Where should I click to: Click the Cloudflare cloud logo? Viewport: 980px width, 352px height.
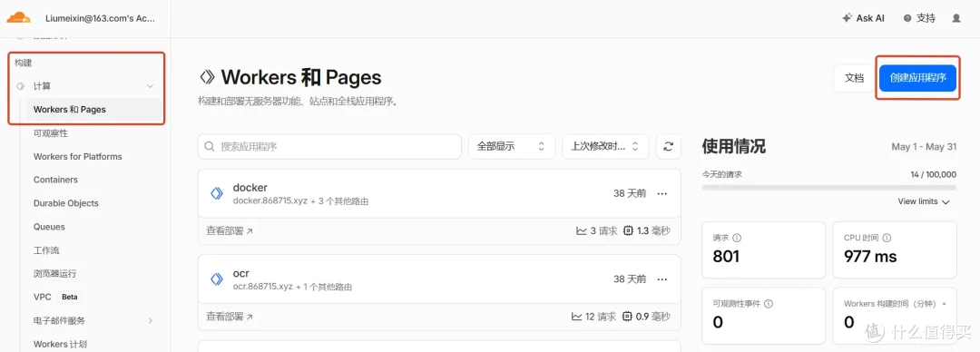(19, 17)
